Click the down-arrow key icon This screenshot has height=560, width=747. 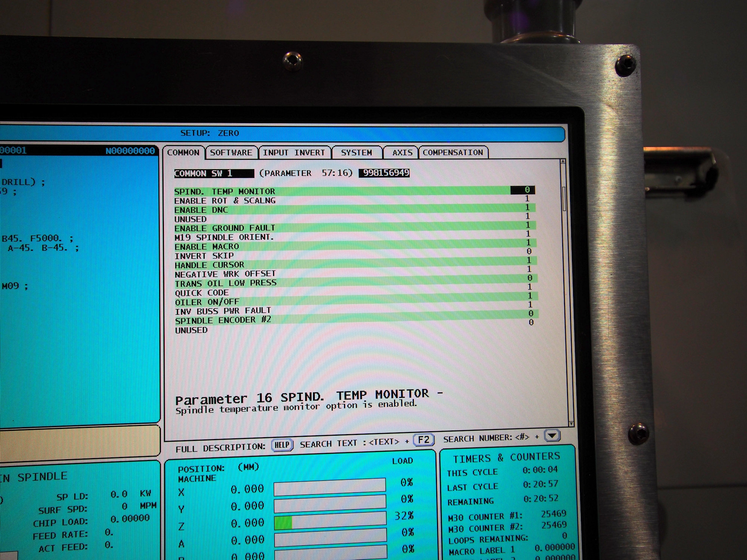coord(552,435)
